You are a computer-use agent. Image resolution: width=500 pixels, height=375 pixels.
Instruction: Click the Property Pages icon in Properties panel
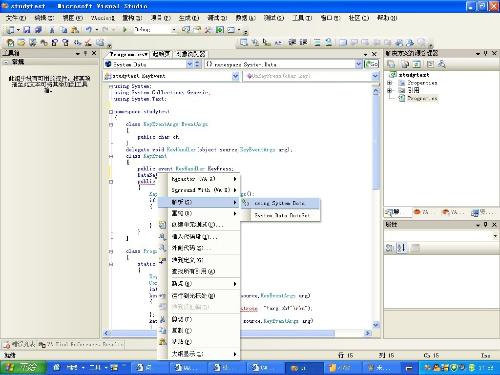coord(415,248)
